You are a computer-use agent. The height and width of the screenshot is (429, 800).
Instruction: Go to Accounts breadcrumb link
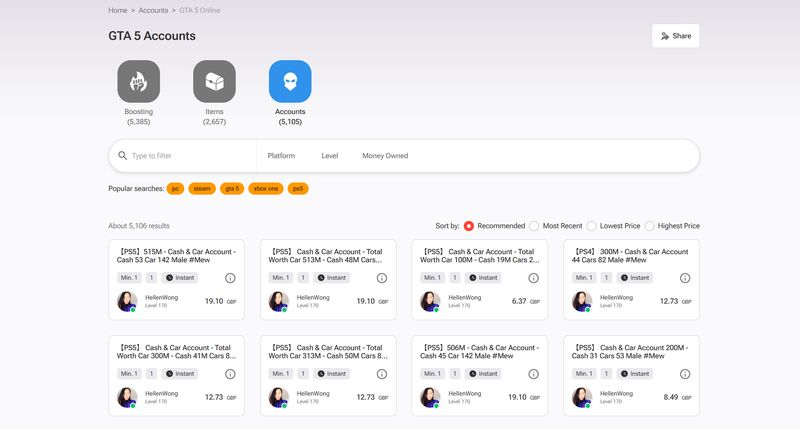tap(153, 10)
